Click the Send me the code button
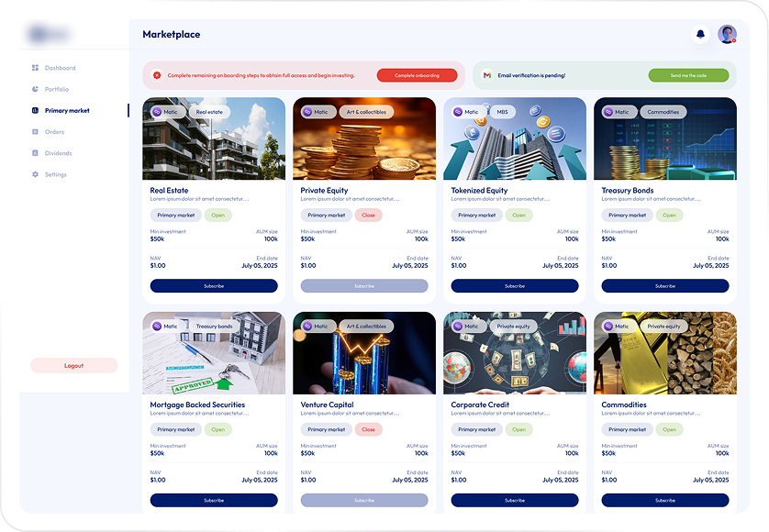769x532 pixels. point(688,75)
